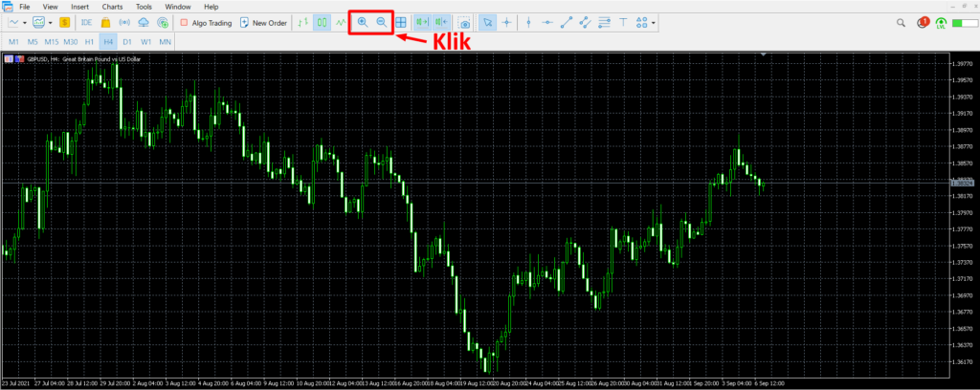Viewport: 980px width, 390px height.
Task: Click the New Order button
Action: 263,22
